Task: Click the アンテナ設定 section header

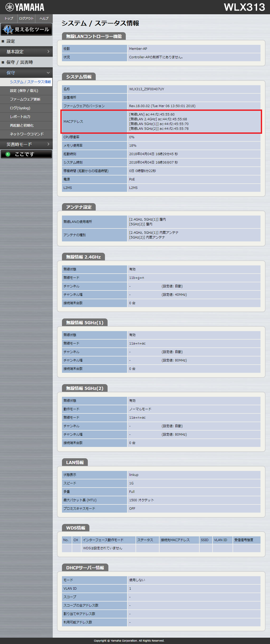Action: 79,207
